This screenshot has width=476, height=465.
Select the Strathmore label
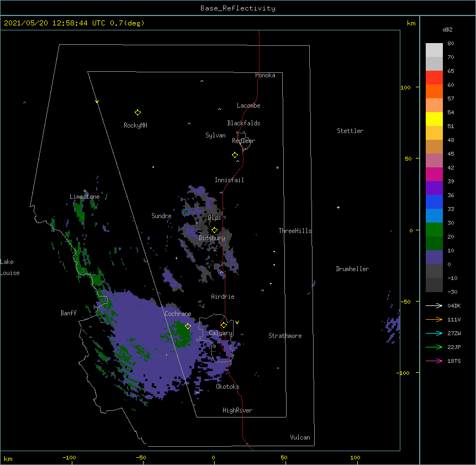pyautogui.click(x=285, y=336)
